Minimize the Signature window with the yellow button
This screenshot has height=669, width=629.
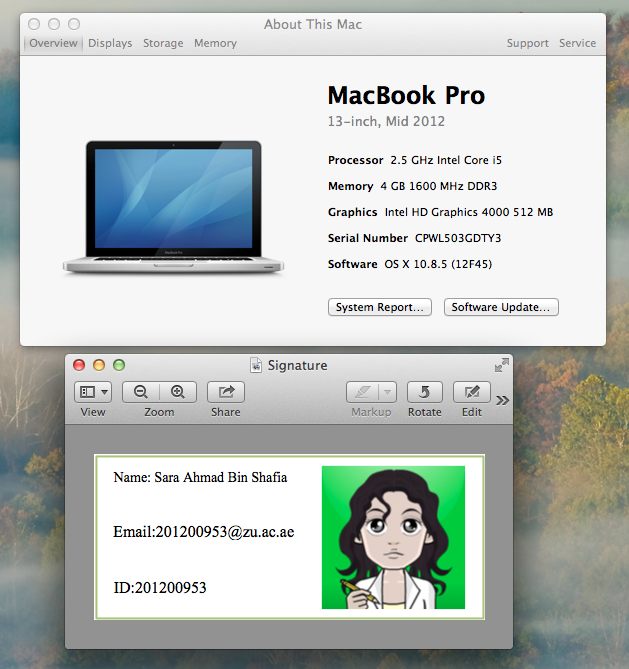pyautogui.click(x=99, y=365)
